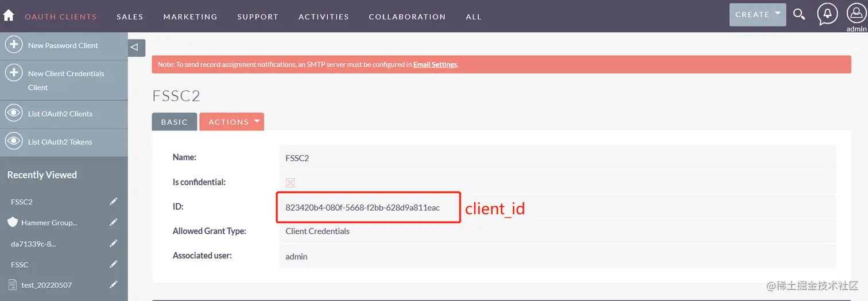Open recently viewed test_20220507 record

(46, 285)
